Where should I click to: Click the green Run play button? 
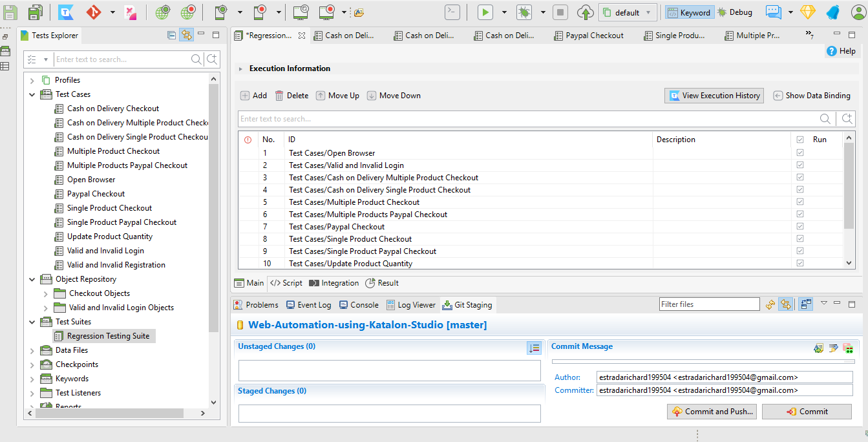[x=485, y=12]
